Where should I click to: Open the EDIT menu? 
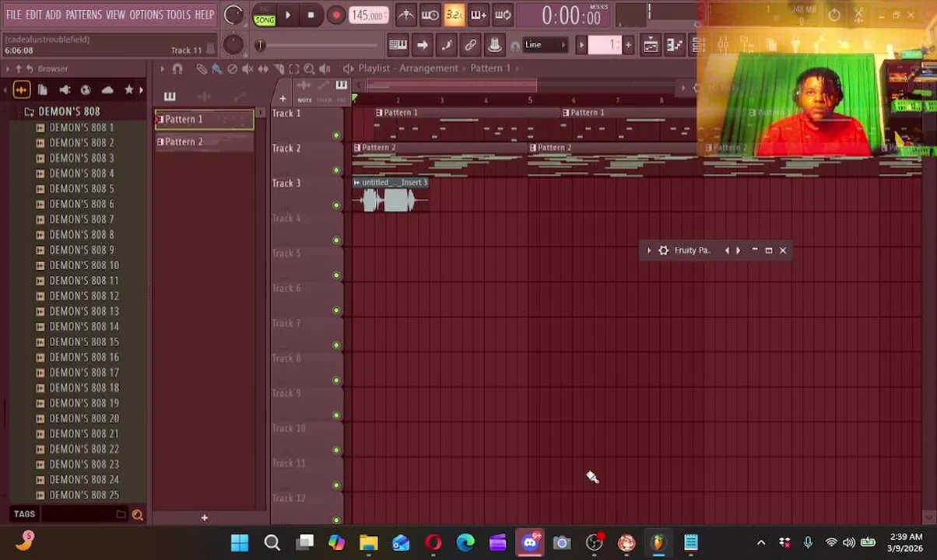33,15
